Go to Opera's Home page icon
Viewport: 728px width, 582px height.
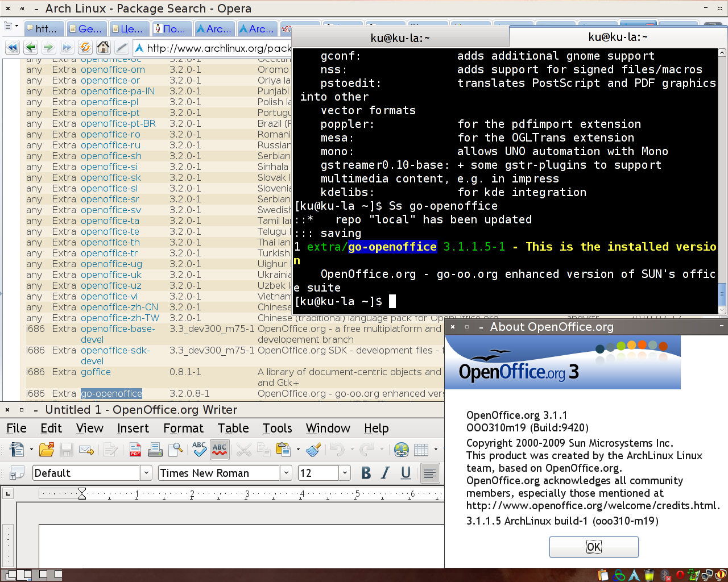(103, 48)
